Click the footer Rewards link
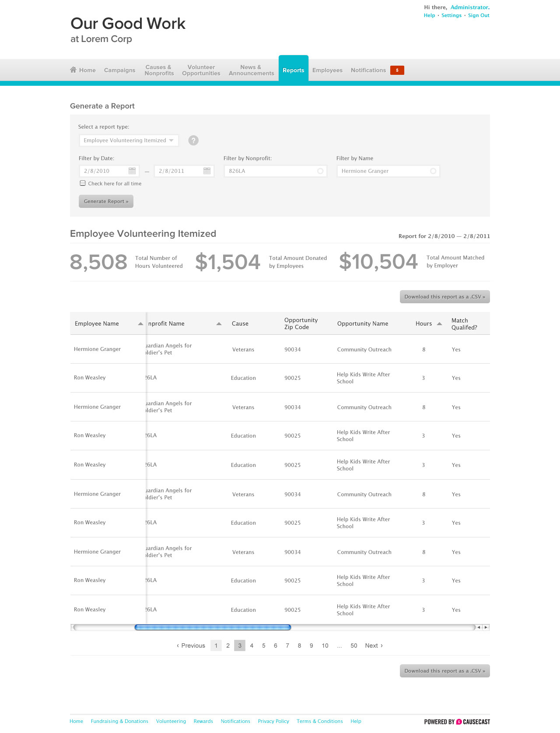This screenshot has width=560, height=733. pos(203,721)
